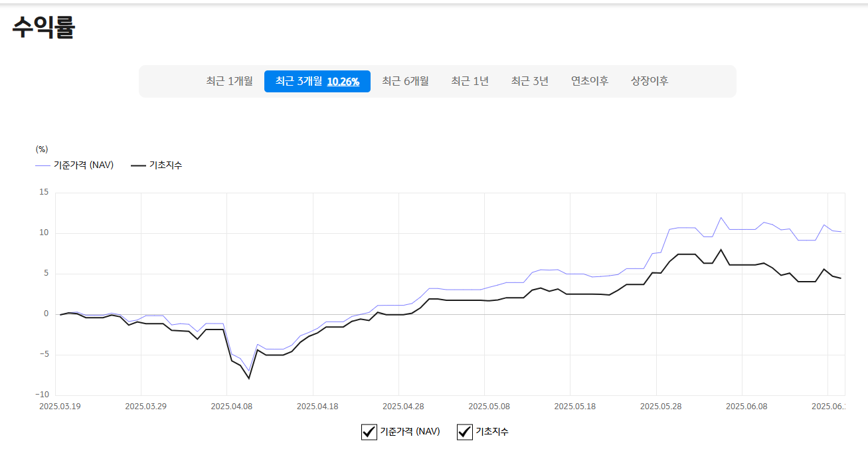Click the 기준가격 (NAV) chart legend entry
Viewport: 868px width, 473px height.
pyautogui.click(x=74, y=165)
